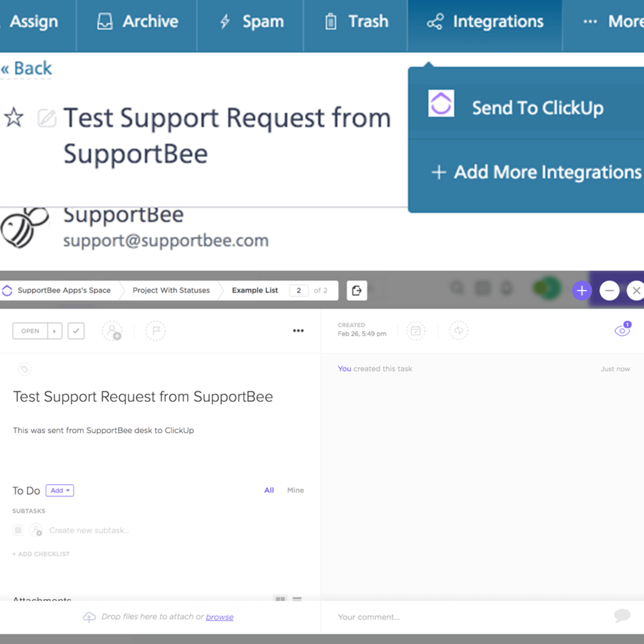644x644 pixels.
Task: Go Back to ticket list
Action: (26, 68)
